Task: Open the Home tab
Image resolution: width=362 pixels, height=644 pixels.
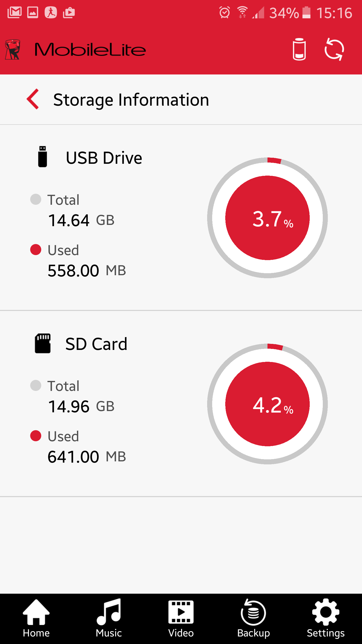Action: point(36,618)
